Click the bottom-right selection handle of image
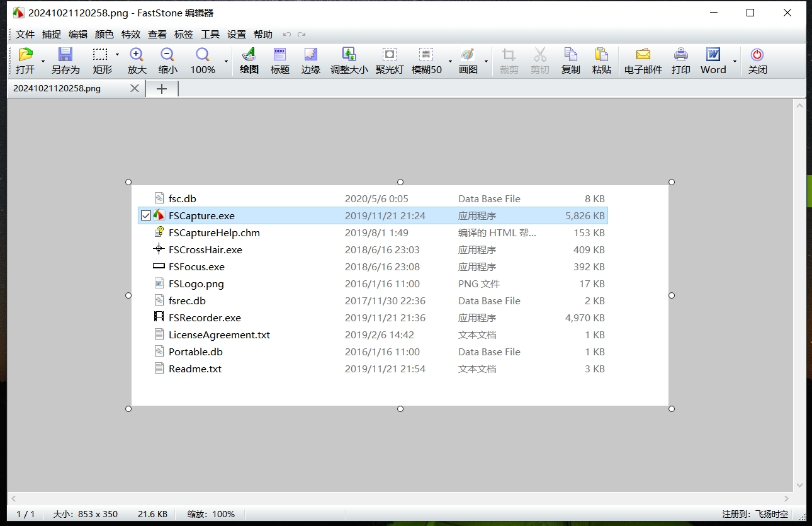 pos(672,409)
